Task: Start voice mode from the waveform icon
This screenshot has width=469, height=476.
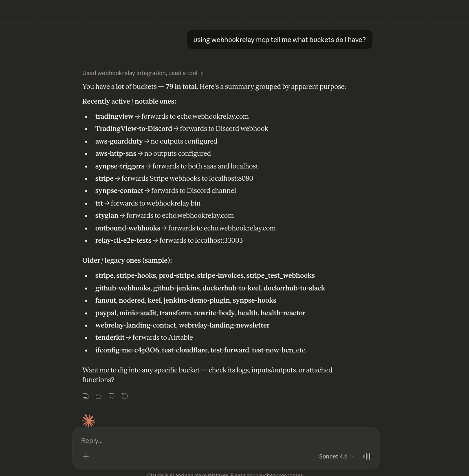Action: click(x=367, y=456)
